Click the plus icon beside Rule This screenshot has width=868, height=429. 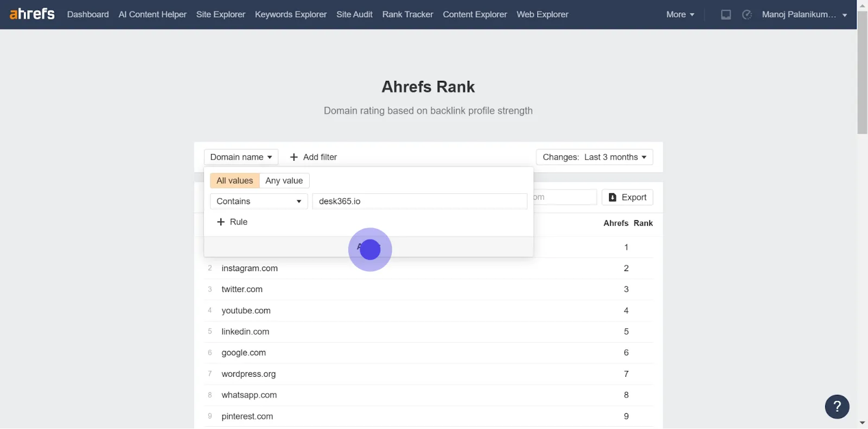click(221, 222)
